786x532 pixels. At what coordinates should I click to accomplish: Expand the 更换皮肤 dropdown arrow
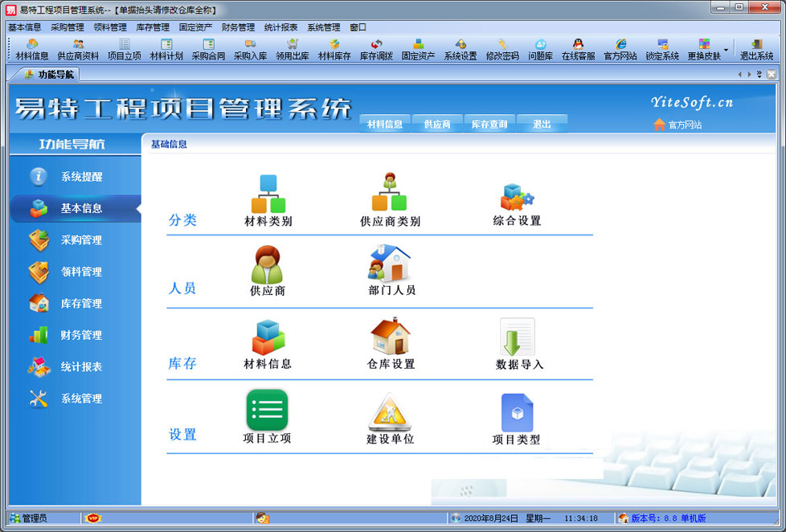coord(726,50)
